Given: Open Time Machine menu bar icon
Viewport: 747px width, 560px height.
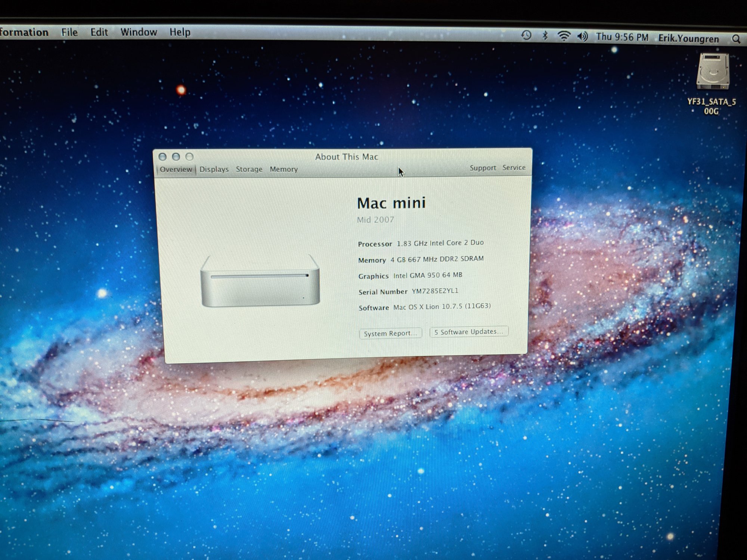Looking at the screenshot, I should pyautogui.click(x=526, y=35).
